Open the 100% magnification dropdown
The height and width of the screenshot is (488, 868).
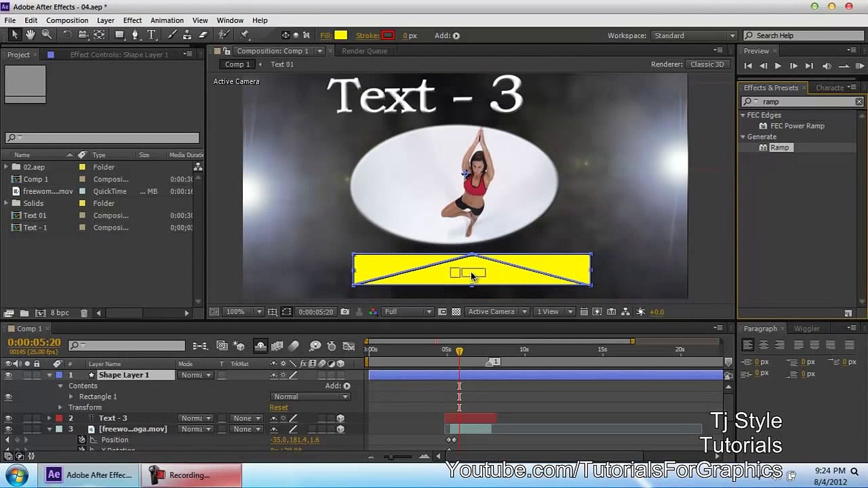[x=245, y=312]
